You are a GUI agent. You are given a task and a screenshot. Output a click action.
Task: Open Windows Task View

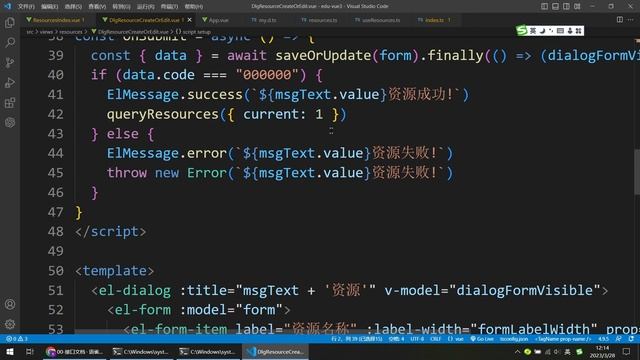click(29, 351)
